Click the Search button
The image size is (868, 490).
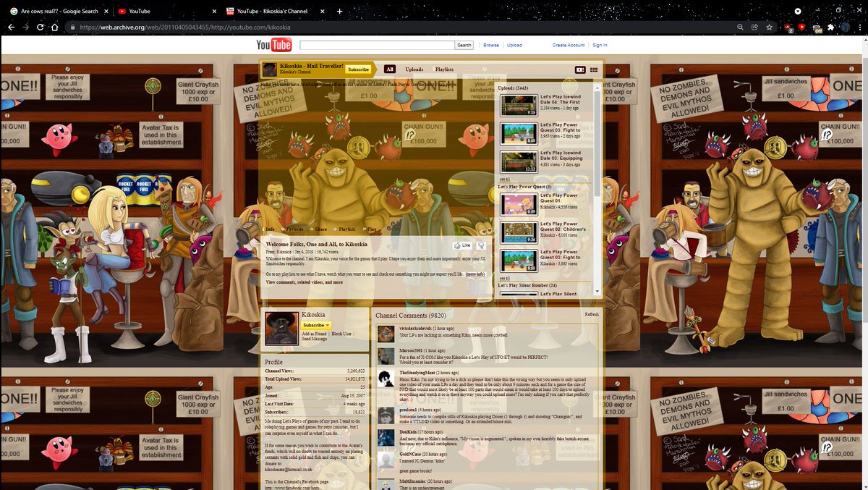[464, 45]
